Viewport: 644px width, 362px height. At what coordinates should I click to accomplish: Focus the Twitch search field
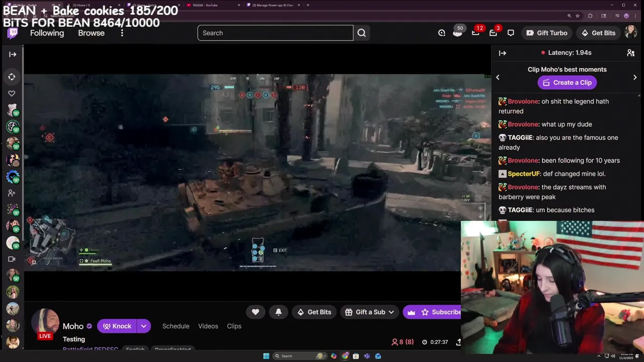pyautogui.click(x=275, y=33)
